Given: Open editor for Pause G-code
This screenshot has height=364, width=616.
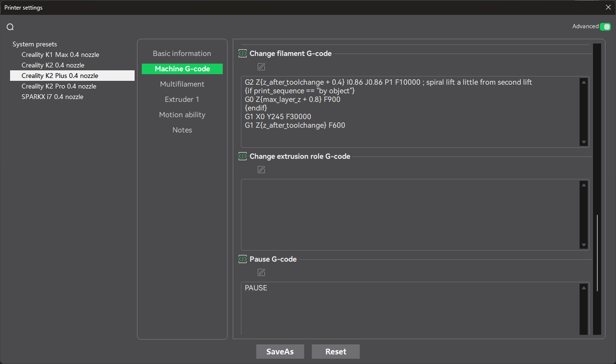Looking at the screenshot, I should pyautogui.click(x=261, y=273).
